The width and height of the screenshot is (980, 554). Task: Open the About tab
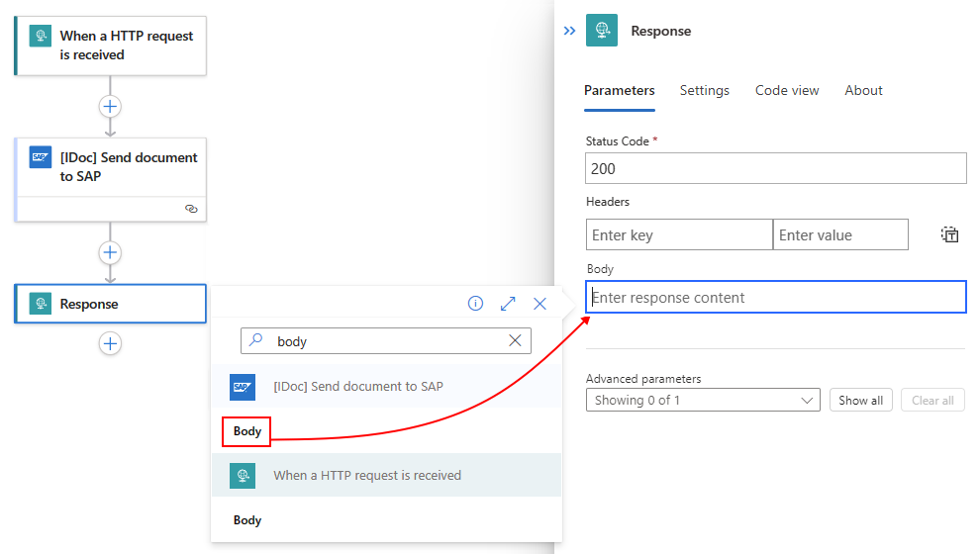tap(864, 91)
